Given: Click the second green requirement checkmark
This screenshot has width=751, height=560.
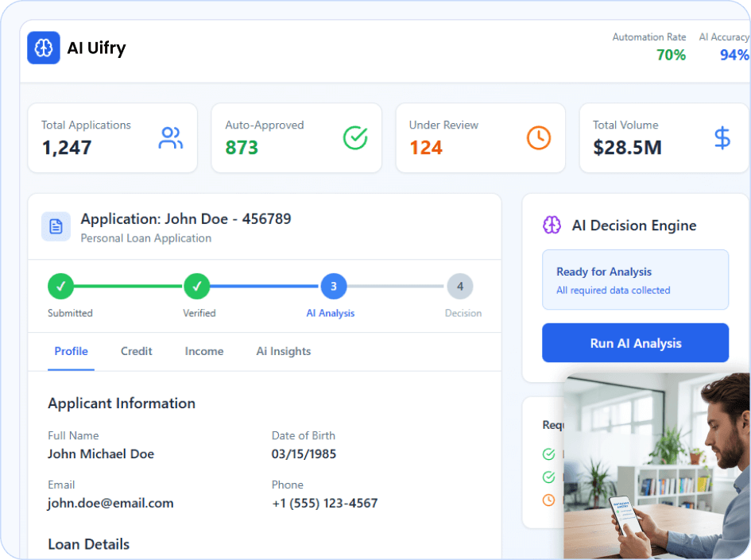Looking at the screenshot, I should coord(548,477).
